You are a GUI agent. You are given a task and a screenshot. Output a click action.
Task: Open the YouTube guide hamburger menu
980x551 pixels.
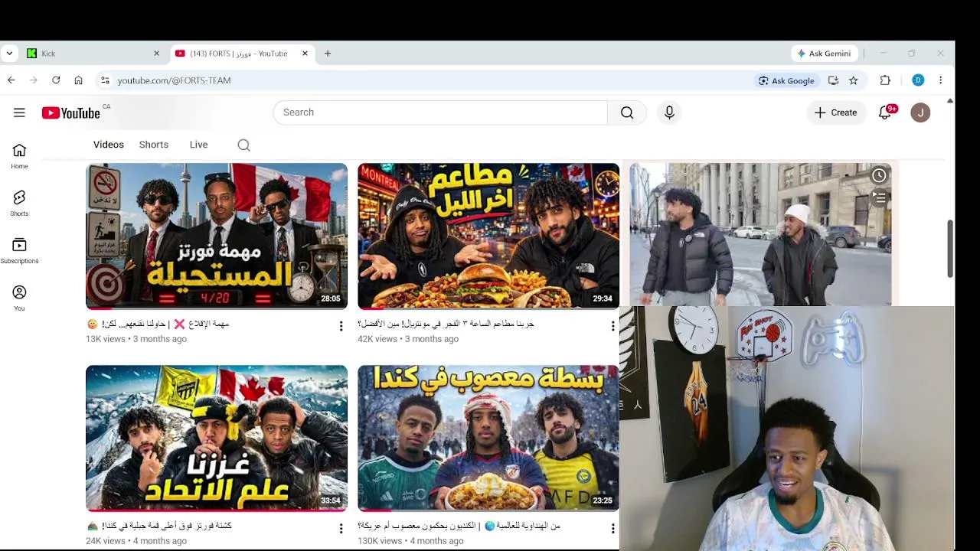point(19,112)
